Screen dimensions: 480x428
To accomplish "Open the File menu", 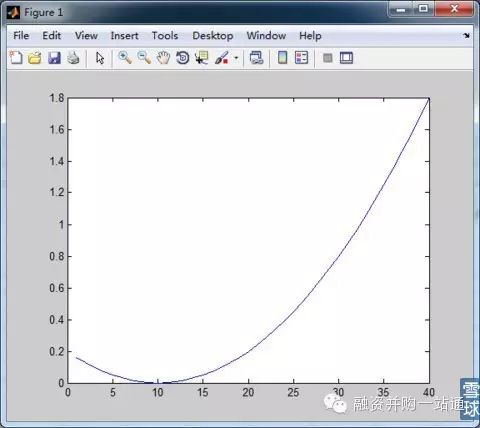I will tap(21, 35).
